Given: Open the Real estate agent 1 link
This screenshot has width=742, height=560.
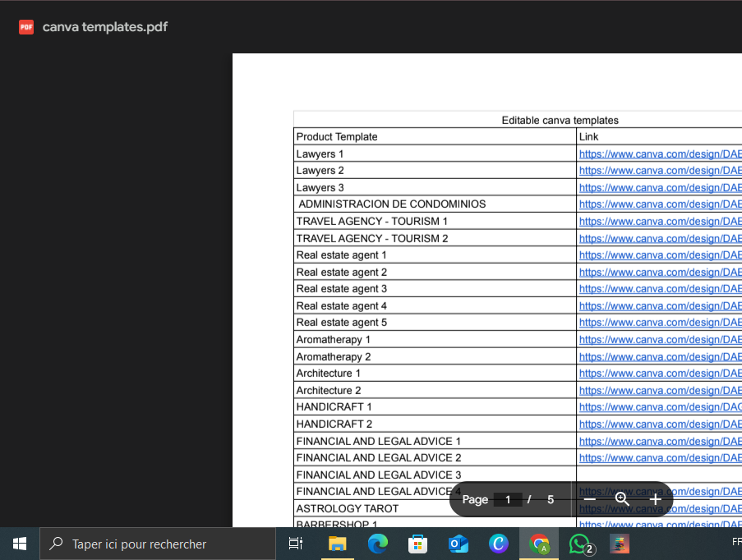Looking at the screenshot, I should [x=661, y=255].
